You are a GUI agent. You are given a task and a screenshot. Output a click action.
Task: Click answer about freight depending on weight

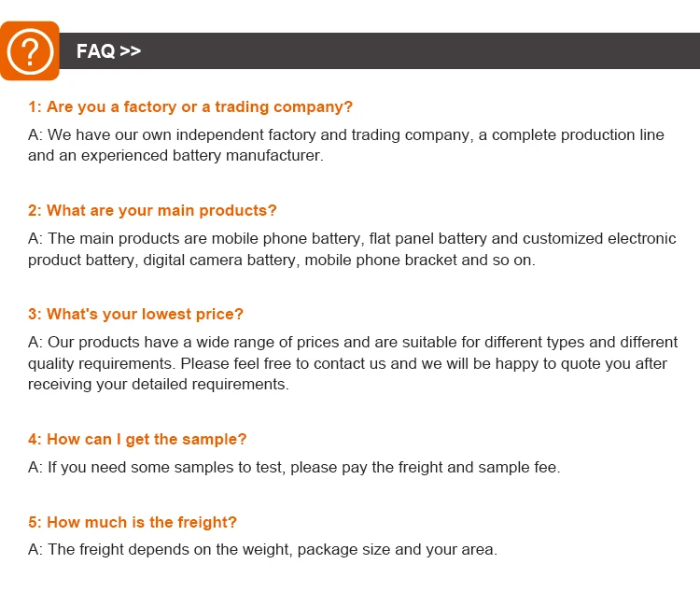pos(262,550)
